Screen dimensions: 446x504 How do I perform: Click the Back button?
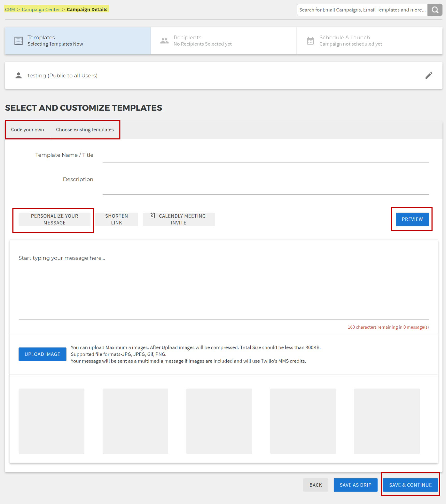tap(316, 485)
